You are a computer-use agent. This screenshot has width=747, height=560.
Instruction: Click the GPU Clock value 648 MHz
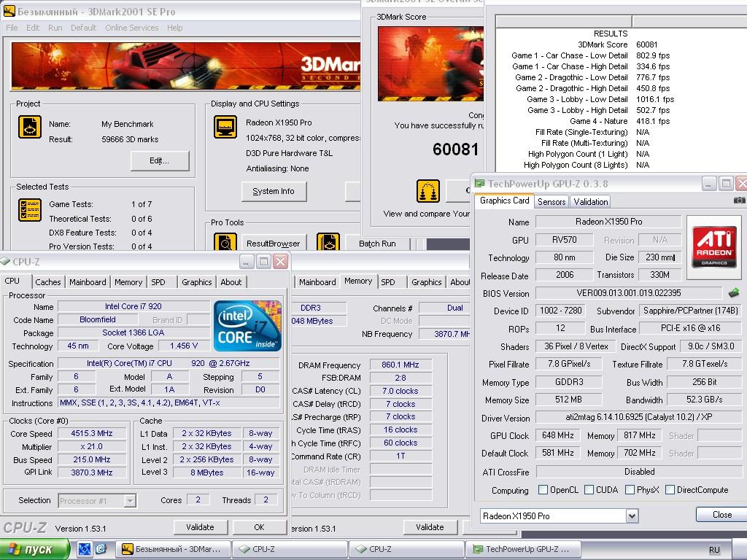point(558,435)
